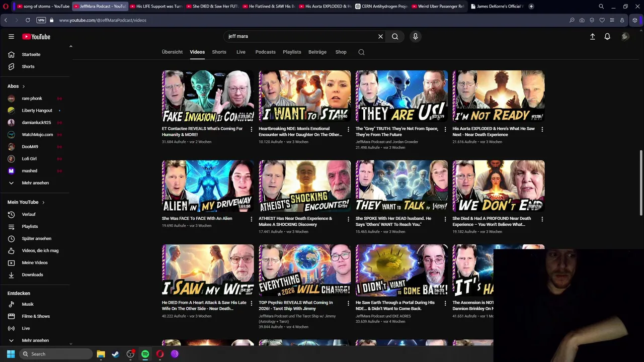Open Spotify from the taskbar
The image size is (644, 362).
pos(145,354)
